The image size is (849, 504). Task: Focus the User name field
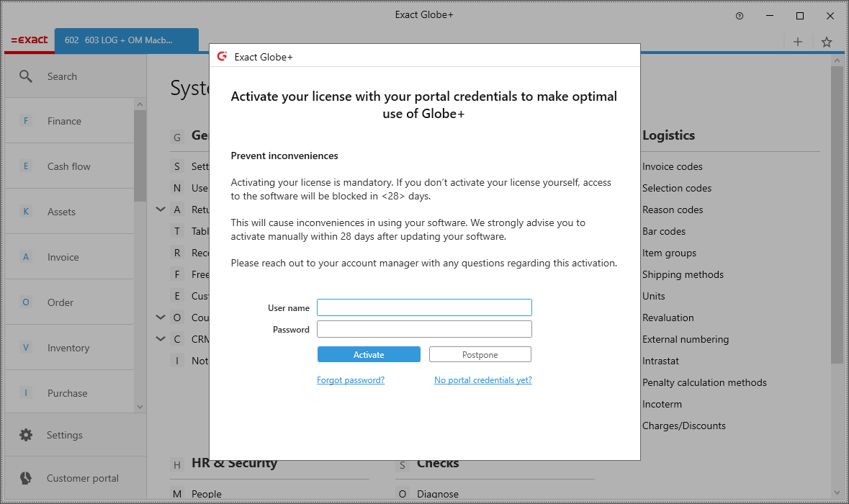425,307
